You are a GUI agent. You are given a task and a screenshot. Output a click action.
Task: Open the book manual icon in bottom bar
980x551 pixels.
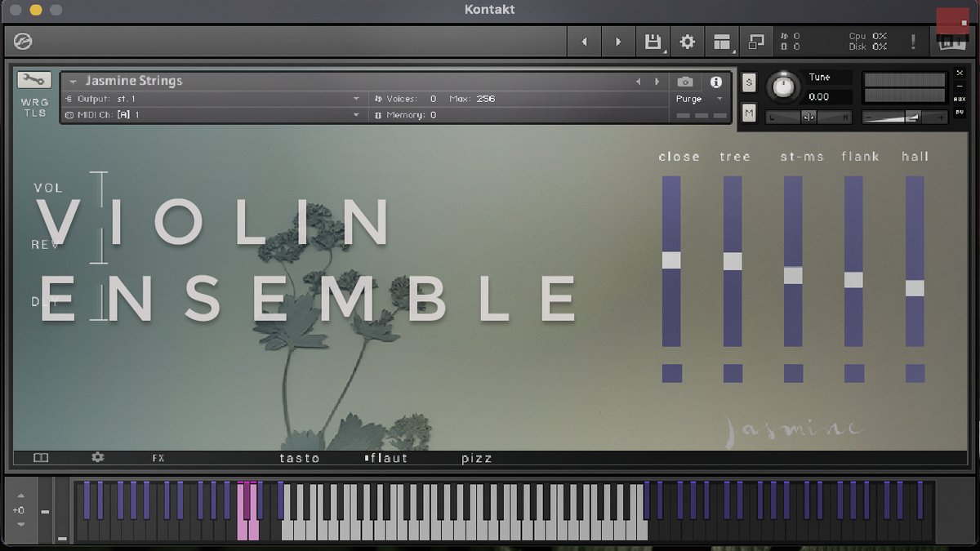click(41, 458)
